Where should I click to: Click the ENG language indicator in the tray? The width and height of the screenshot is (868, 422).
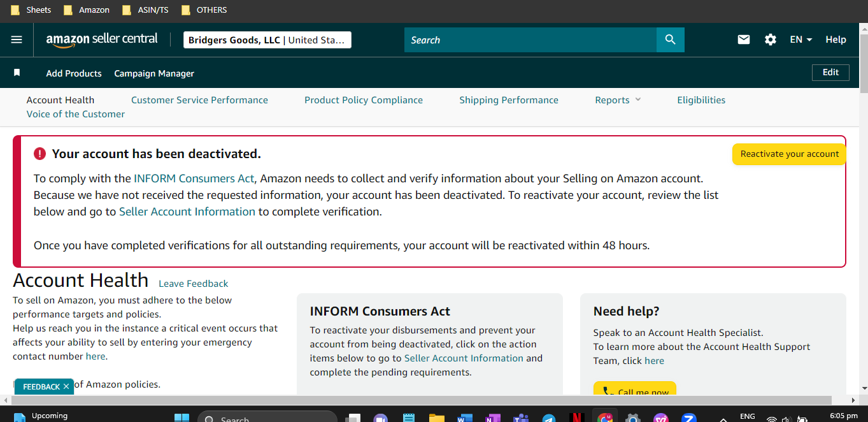[x=748, y=416]
